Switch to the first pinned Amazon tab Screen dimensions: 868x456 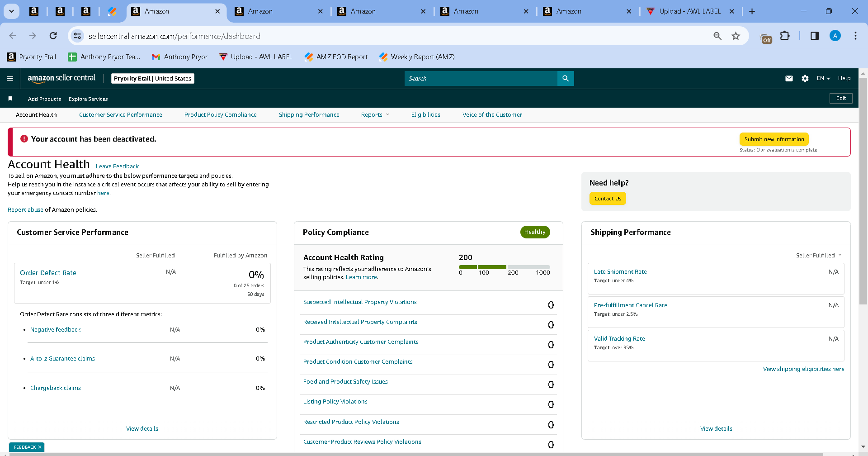34,11
